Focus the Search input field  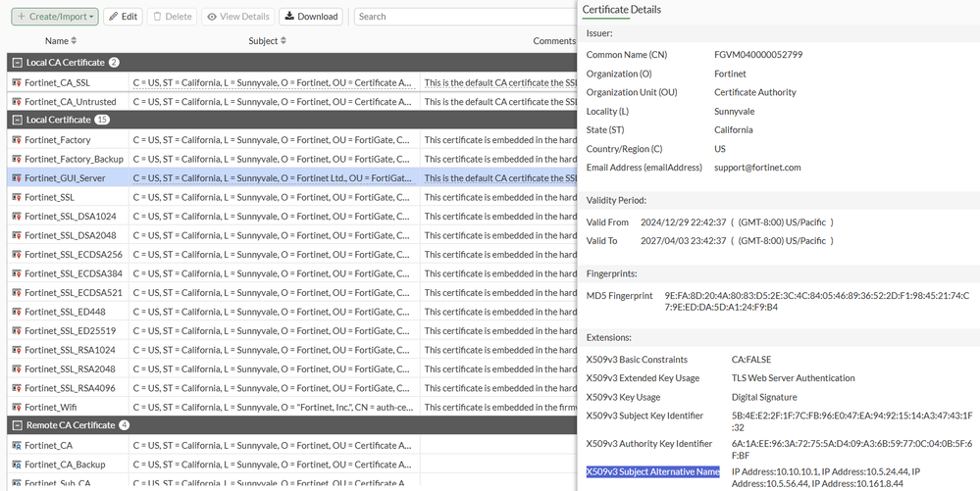pos(466,17)
